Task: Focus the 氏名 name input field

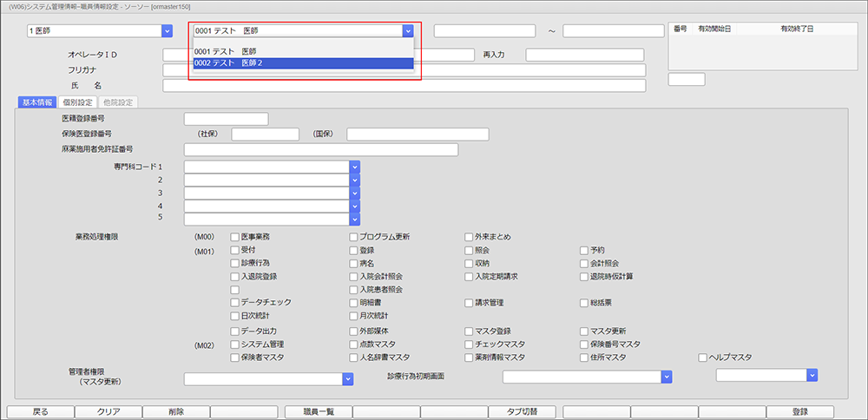Action: coord(404,85)
